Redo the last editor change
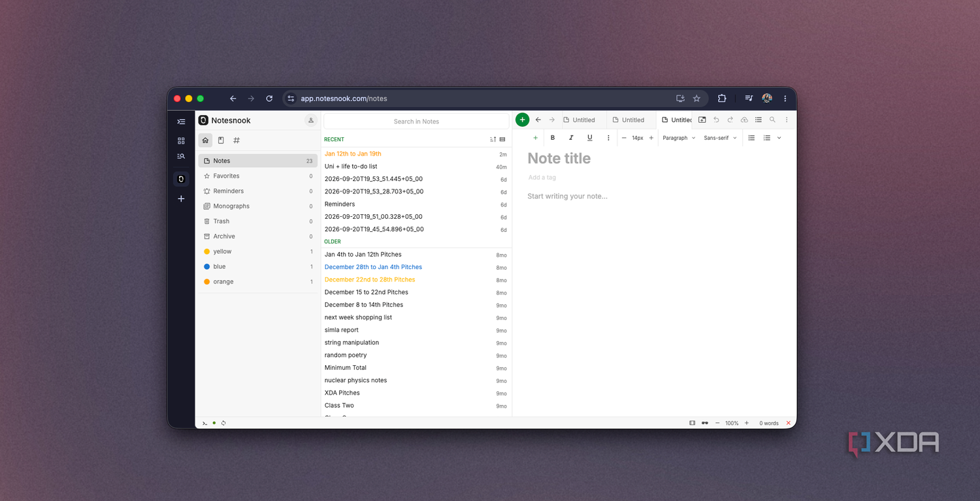 [730, 120]
